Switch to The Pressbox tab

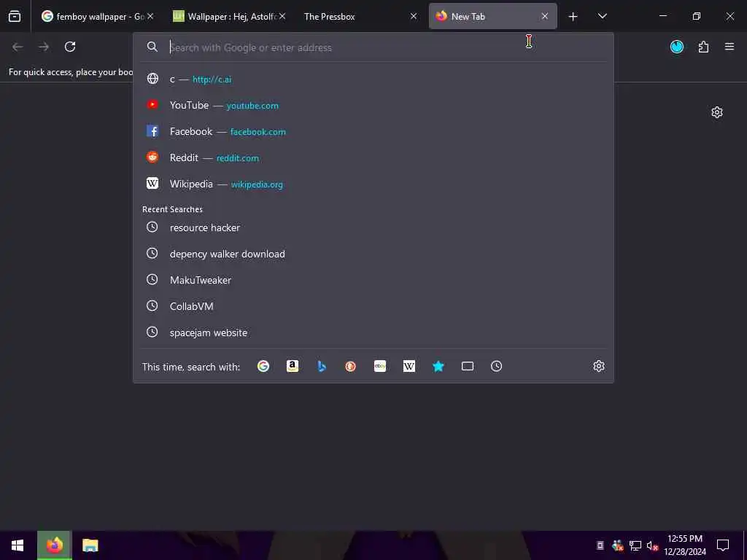(360, 16)
